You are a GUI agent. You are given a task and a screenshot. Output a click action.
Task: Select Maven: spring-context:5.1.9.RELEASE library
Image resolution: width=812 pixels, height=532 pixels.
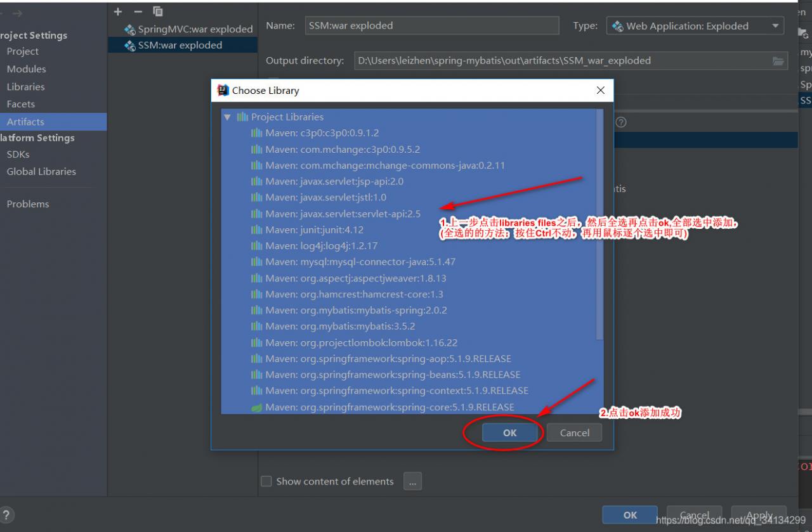click(x=409, y=391)
